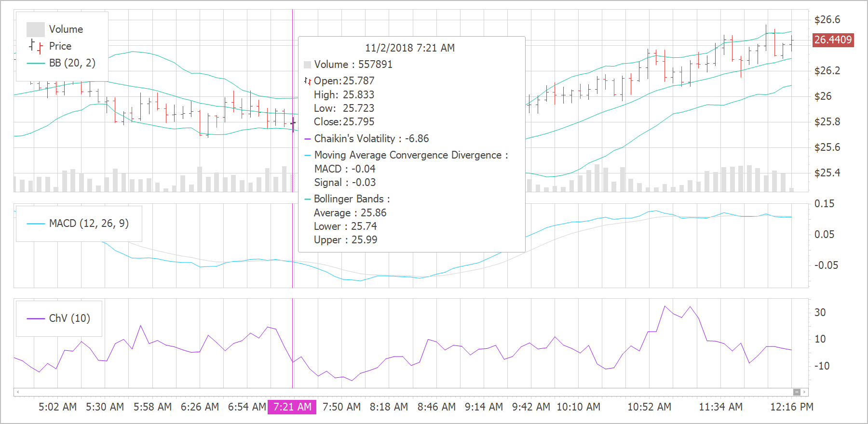Click the Bollinger Bands marker in the tooltip
Screen dimensions: 868x424
[307, 199]
